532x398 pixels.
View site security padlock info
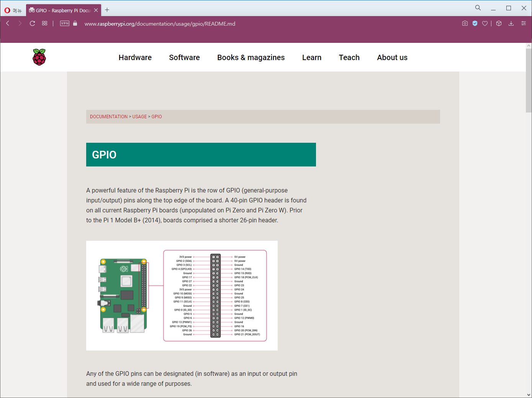pos(75,23)
